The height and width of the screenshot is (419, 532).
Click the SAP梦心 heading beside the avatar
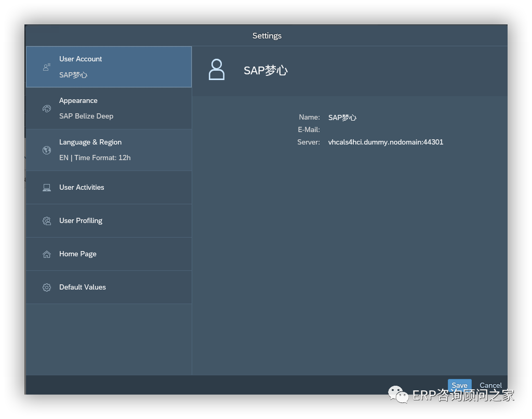265,70
